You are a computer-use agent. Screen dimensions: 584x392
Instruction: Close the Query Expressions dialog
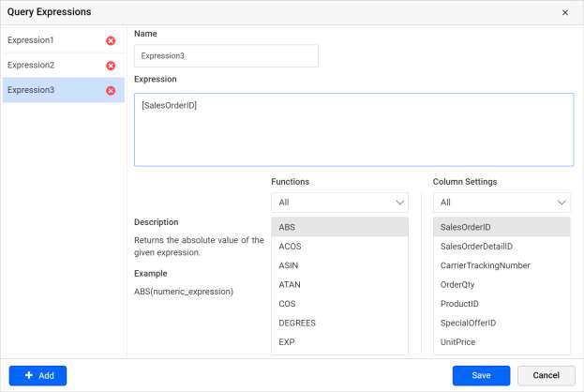pyautogui.click(x=564, y=12)
